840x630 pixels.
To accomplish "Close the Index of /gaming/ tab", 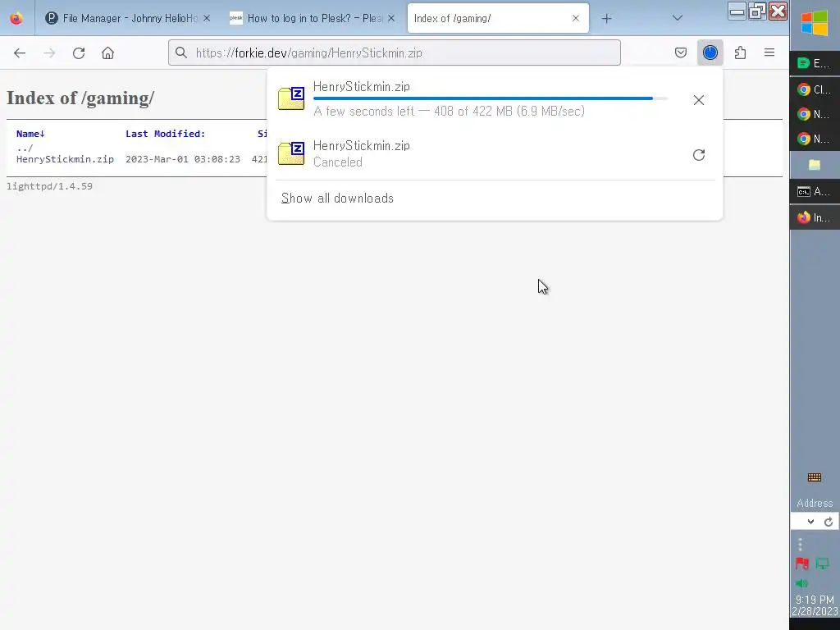I will (575, 18).
